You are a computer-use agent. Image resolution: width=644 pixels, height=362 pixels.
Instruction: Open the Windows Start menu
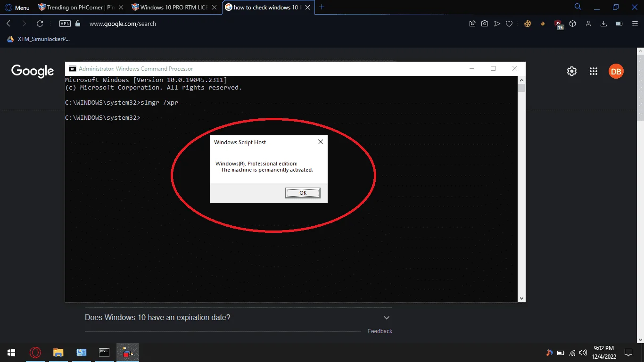[11, 353]
